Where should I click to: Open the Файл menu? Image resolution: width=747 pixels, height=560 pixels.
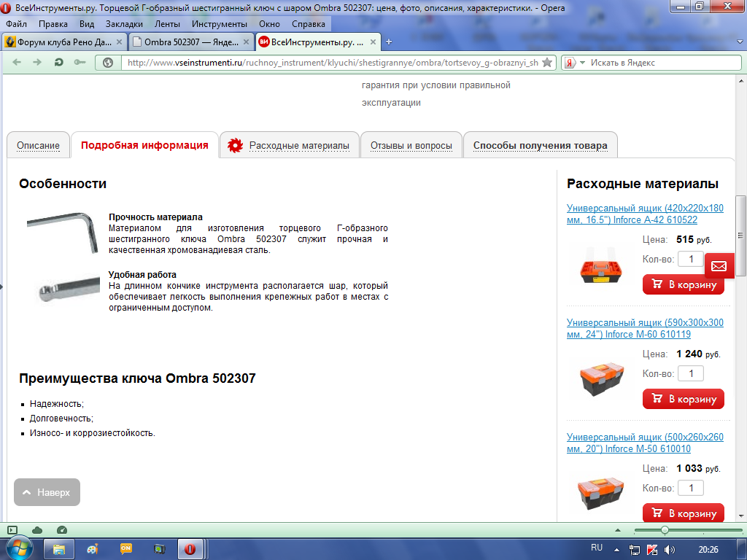click(16, 24)
